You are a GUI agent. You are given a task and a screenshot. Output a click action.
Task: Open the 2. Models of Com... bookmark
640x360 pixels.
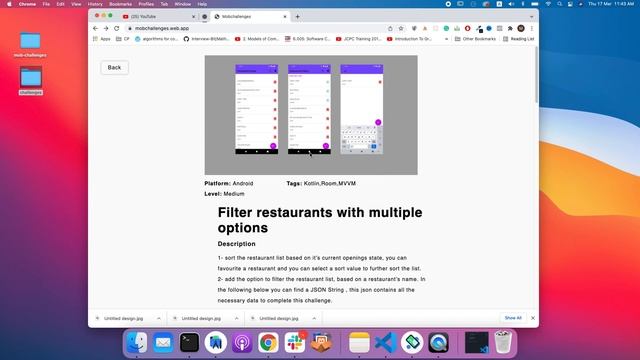pyautogui.click(x=257, y=39)
